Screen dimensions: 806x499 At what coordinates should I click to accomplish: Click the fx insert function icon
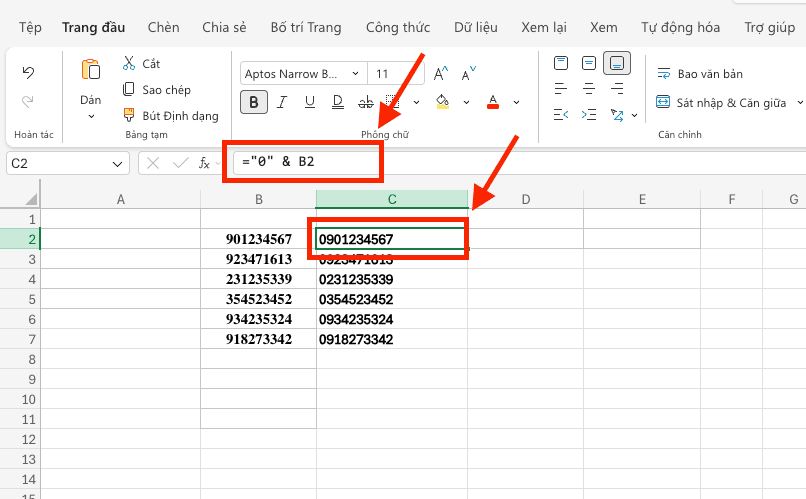tap(204, 163)
